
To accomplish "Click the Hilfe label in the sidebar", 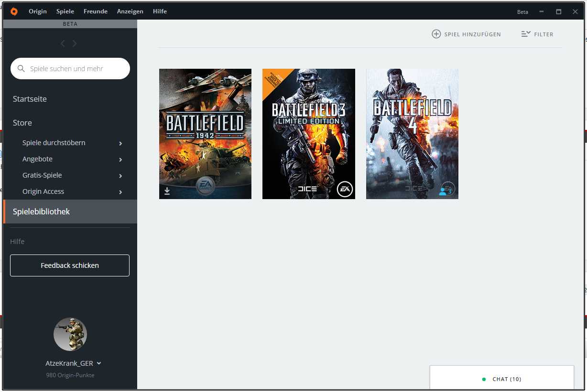I will 17,242.
